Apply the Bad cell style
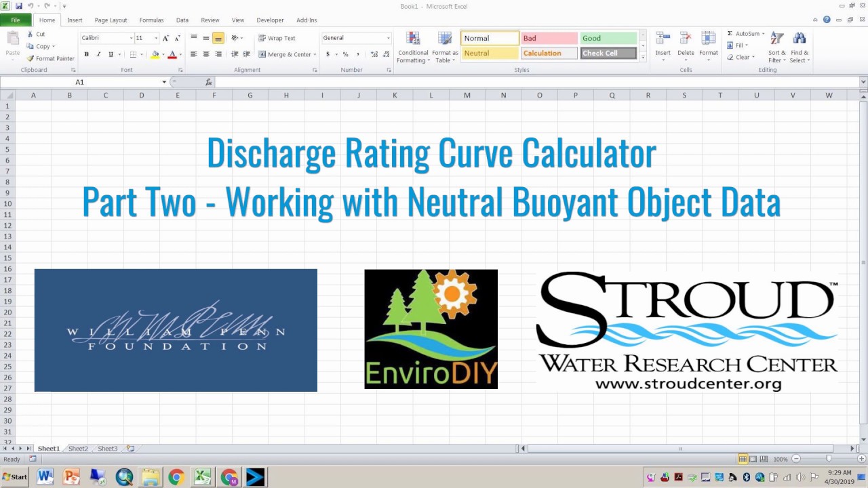Image resolution: width=868 pixels, height=488 pixels. [x=549, y=39]
